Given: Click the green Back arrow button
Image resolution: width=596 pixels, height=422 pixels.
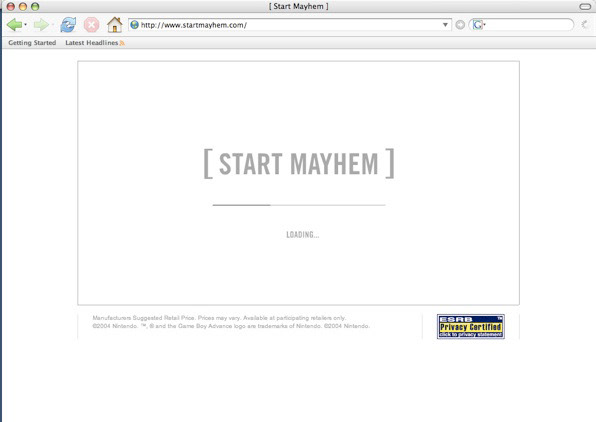Looking at the screenshot, I should click(14, 25).
